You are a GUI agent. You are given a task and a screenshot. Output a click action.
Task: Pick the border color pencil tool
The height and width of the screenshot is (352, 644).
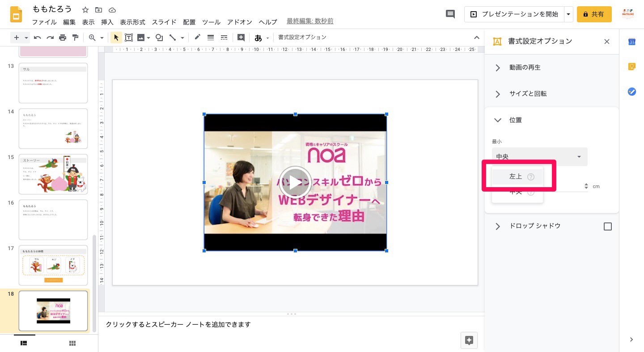[197, 38]
